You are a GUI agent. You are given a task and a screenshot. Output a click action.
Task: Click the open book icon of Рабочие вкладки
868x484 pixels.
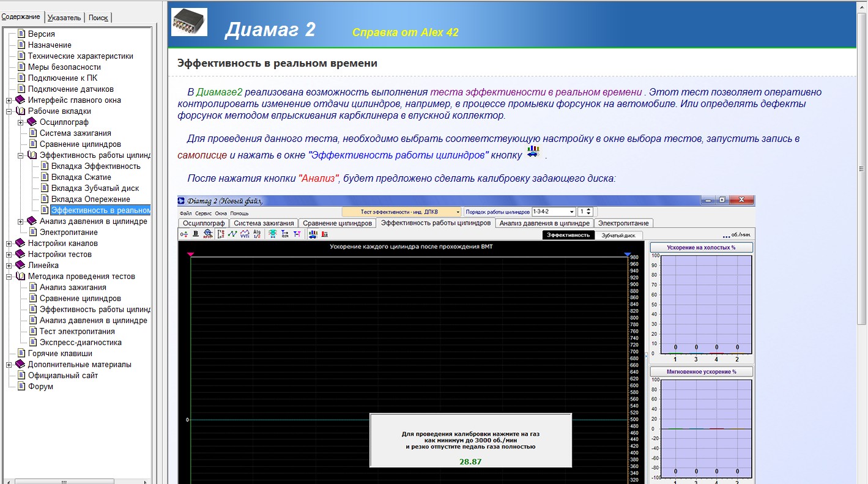pyautogui.click(x=20, y=111)
